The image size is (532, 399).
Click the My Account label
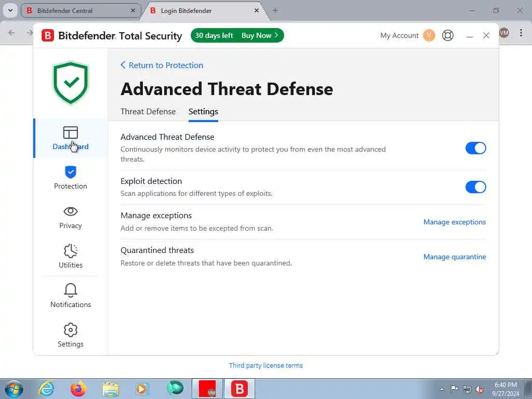pos(400,35)
